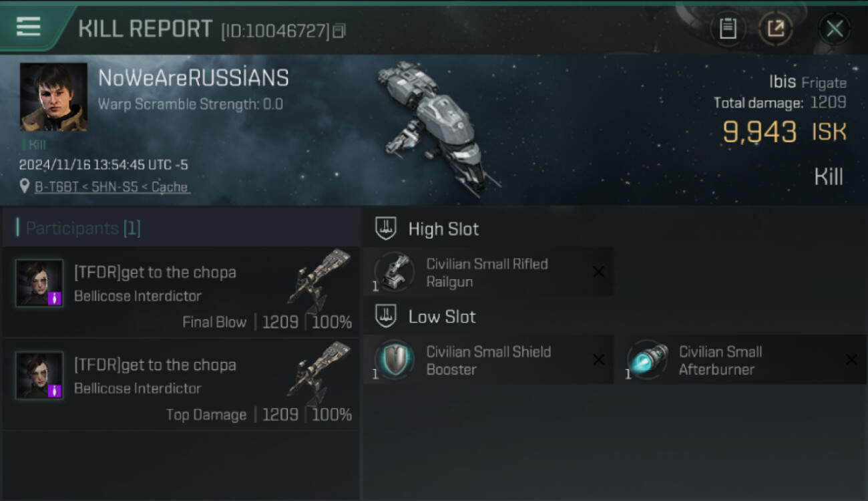The image size is (868, 501).
Task: Open NoWeAreRUSSIANS pilot portrait
Action: click(x=53, y=97)
